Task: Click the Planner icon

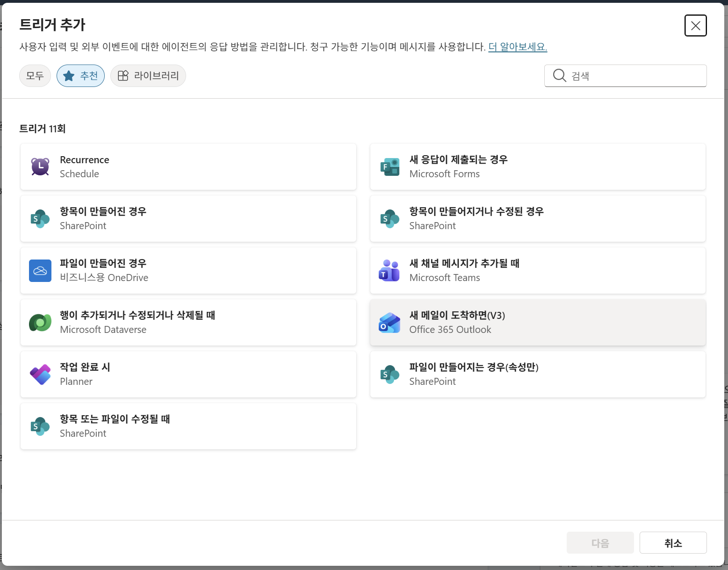Action: coord(40,375)
